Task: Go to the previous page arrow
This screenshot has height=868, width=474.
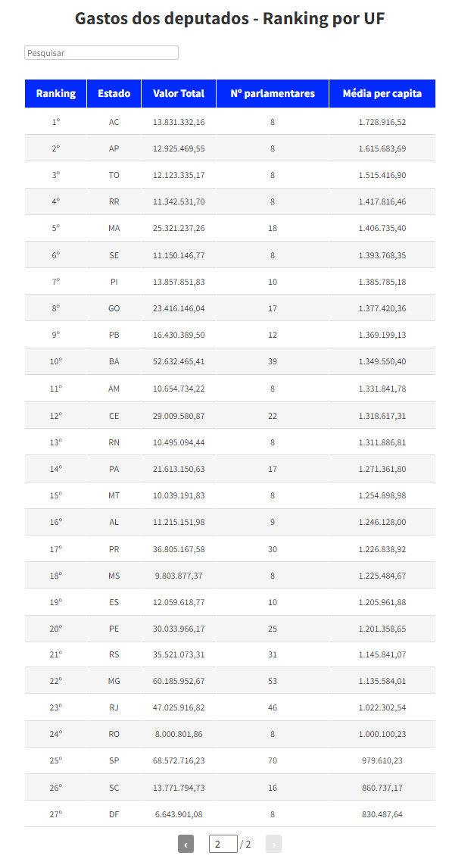Action: point(186,844)
